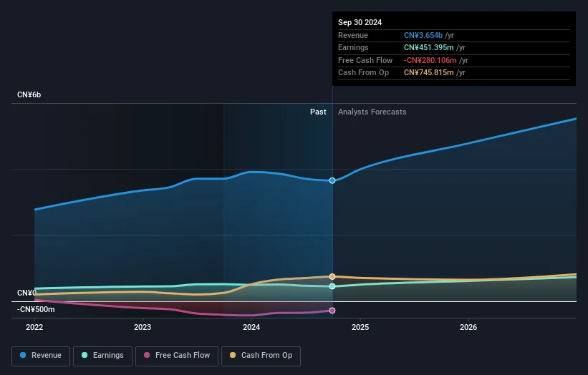Select the pink Free Cash Flow marker

(332, 311)
